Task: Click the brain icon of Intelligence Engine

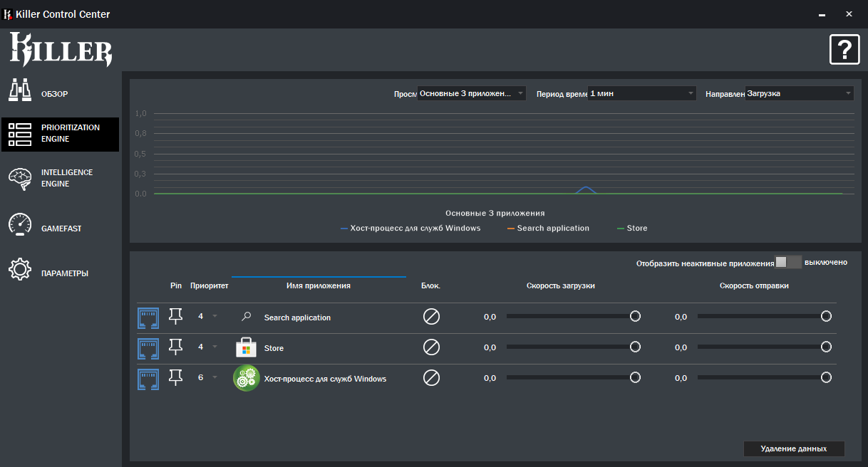Action: coord(20,179)
